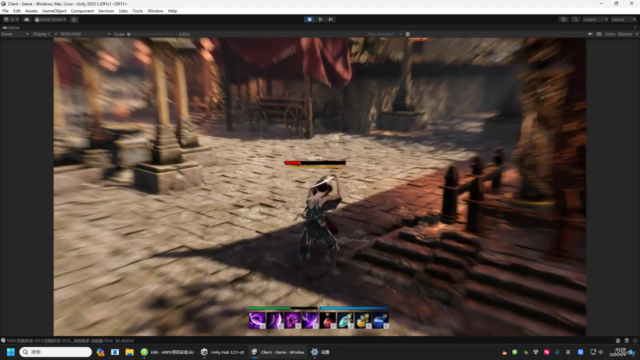Click the fourth purple skill icon
640x360 pixels.
310,320
